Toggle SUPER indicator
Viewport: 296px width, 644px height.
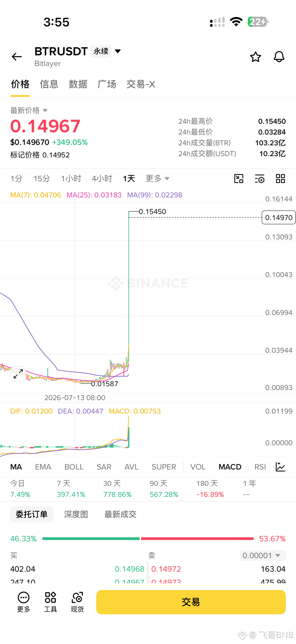point(164,467)
